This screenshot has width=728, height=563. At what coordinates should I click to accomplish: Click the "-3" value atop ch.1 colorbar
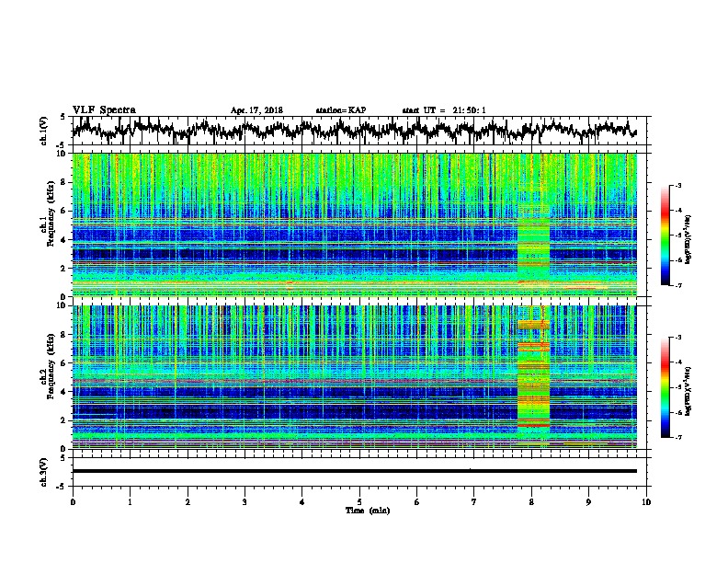(678, 185)
